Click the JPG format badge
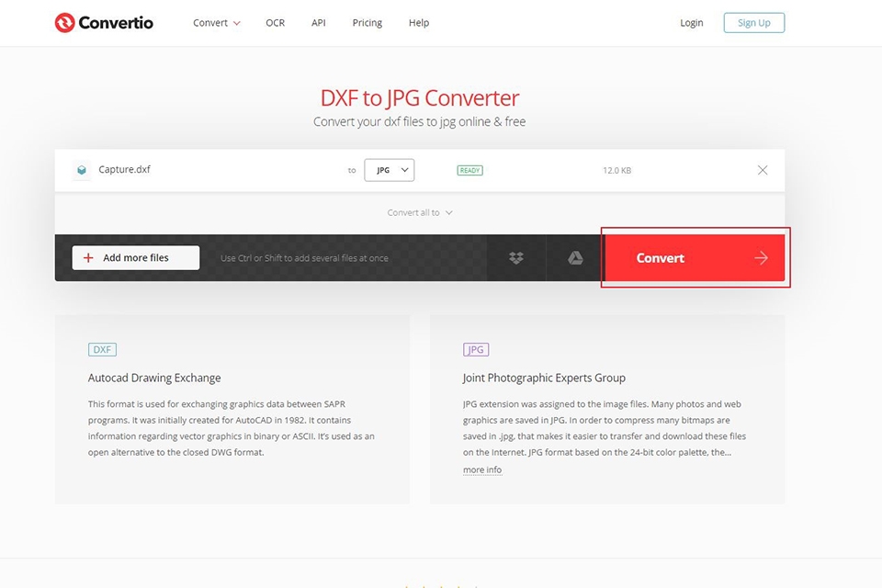The image size is (882, 588). (x=476, y=349)
